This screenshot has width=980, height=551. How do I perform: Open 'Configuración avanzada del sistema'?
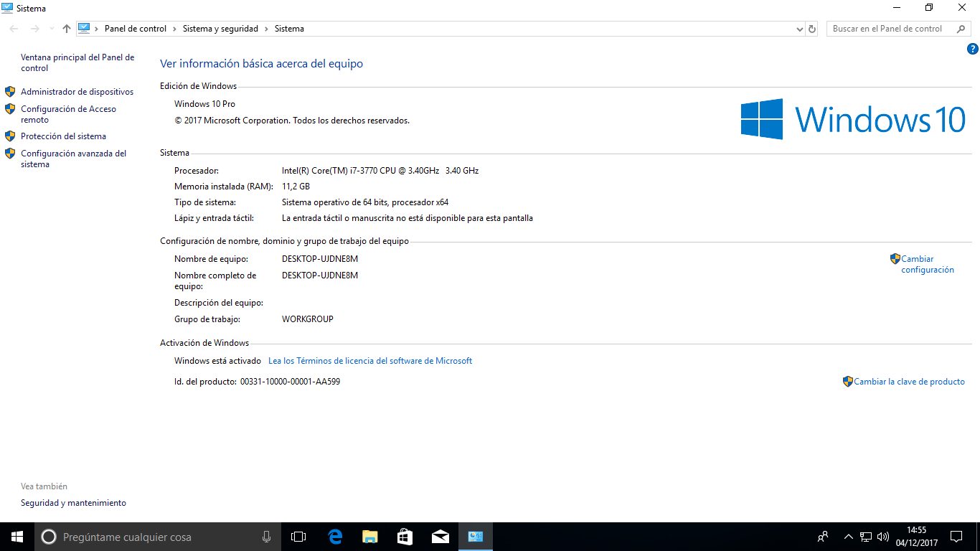[x=74, y=159]
